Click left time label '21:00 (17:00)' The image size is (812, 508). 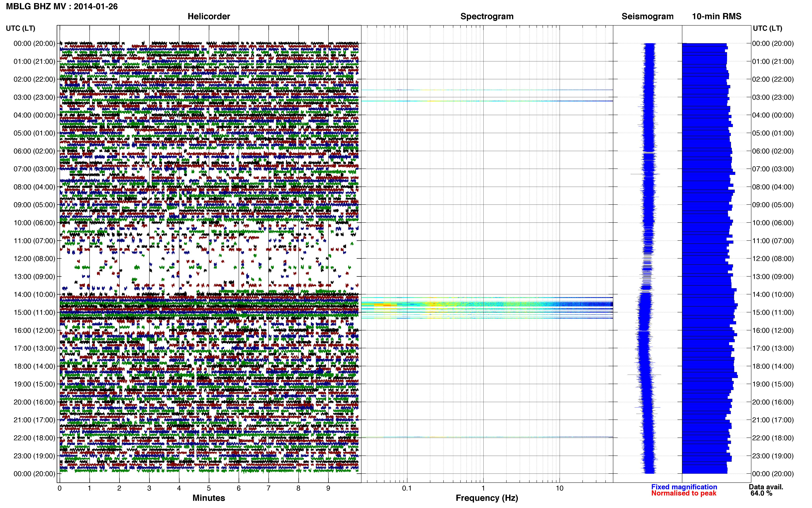34,420
